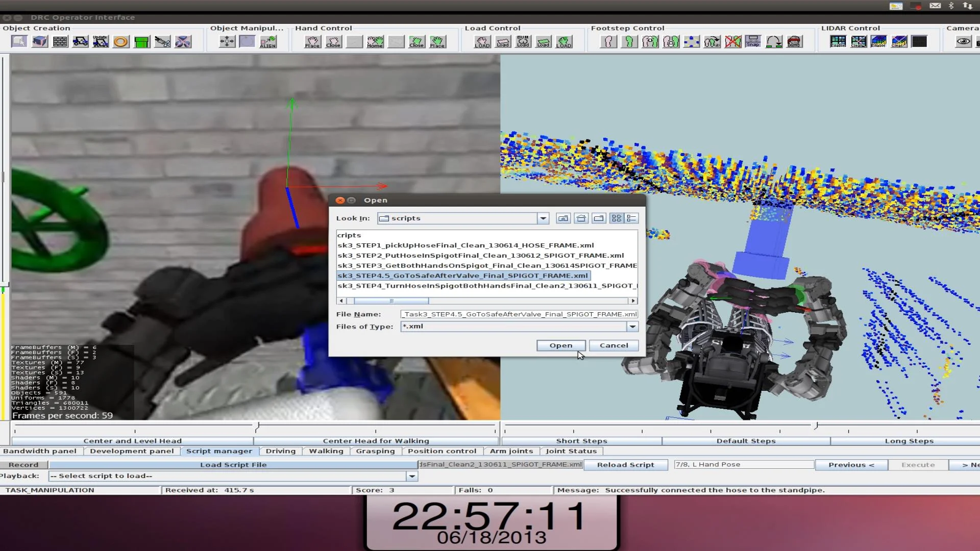Select the Short Steps option
The image size is (980, 551).
tap(582, 441)
